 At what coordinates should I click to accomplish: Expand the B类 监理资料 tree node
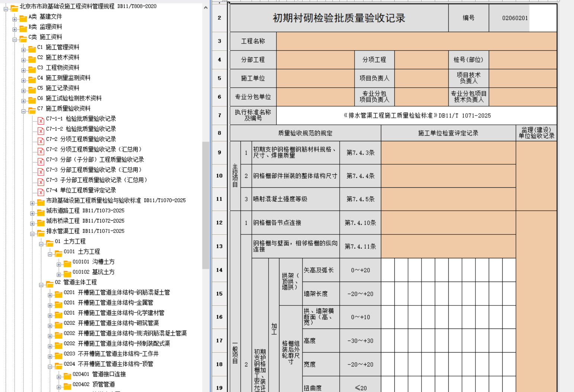(15, 29)
